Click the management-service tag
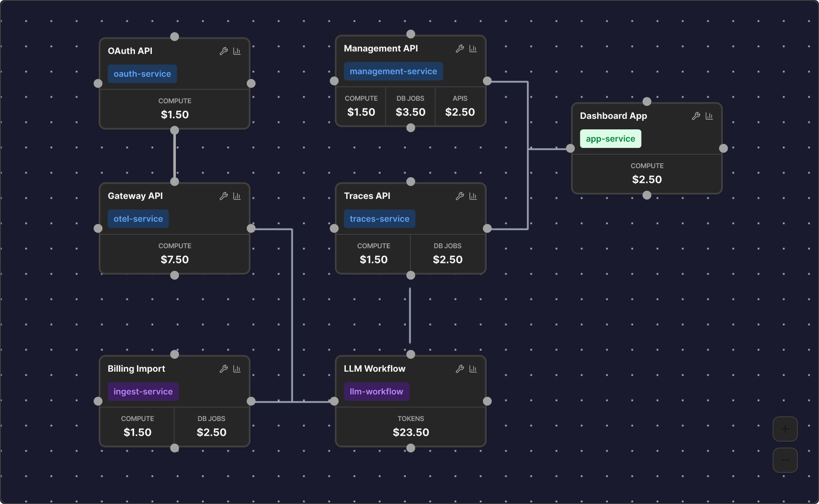 click(393, 71)
